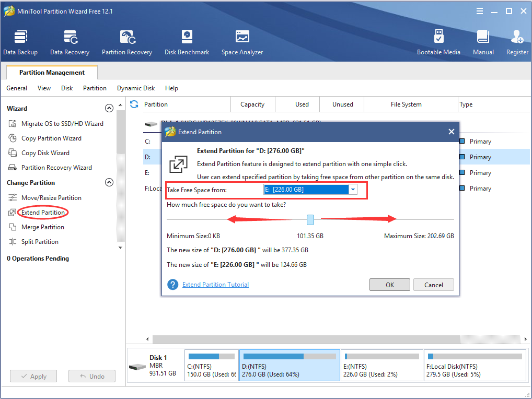Close the Extend Partition dialog
The height and width of the screenshot is (399, 532).
pyautogui.click(x=451, y=132)
